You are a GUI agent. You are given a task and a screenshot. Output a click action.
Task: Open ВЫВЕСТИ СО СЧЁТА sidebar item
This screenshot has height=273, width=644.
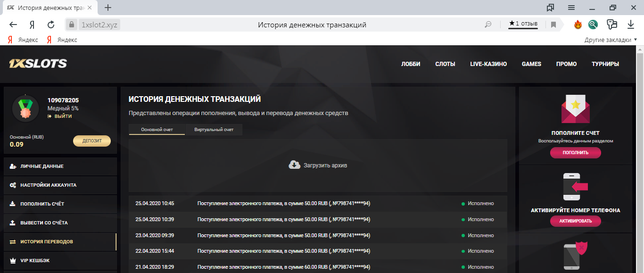tap(44, 223)
